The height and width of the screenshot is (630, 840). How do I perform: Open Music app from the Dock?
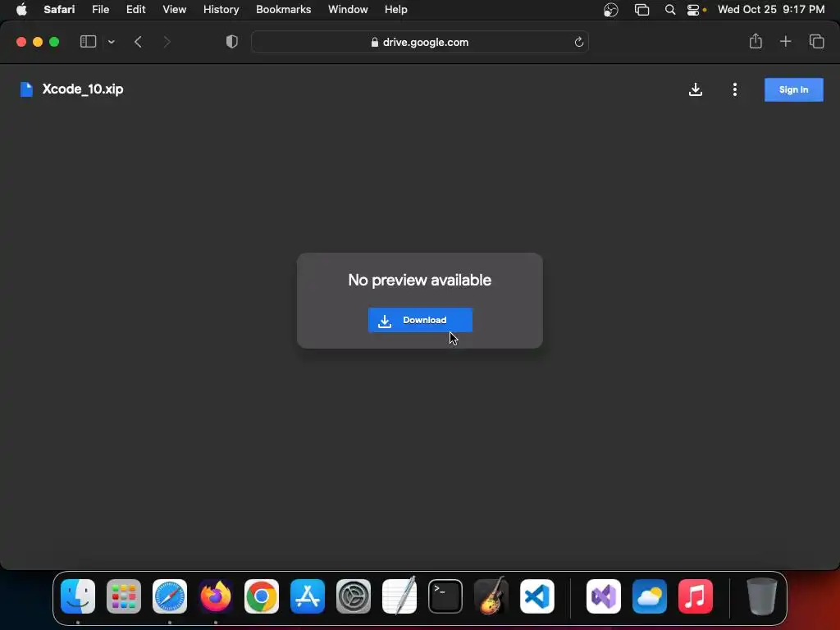696,596
